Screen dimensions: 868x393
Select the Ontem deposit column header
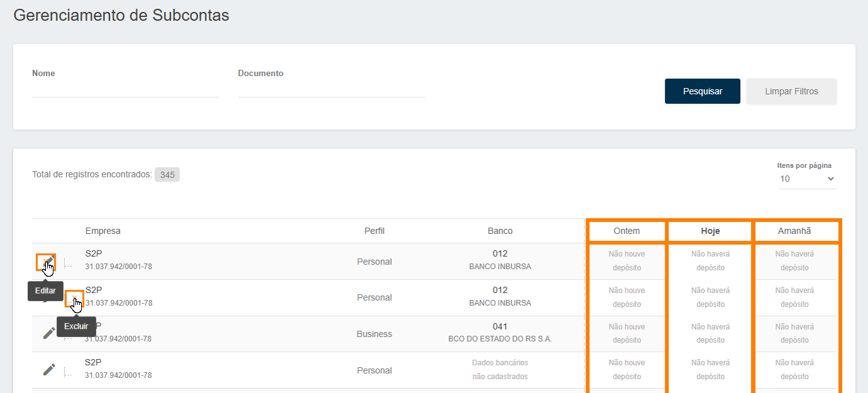click(x=626, y=231)
